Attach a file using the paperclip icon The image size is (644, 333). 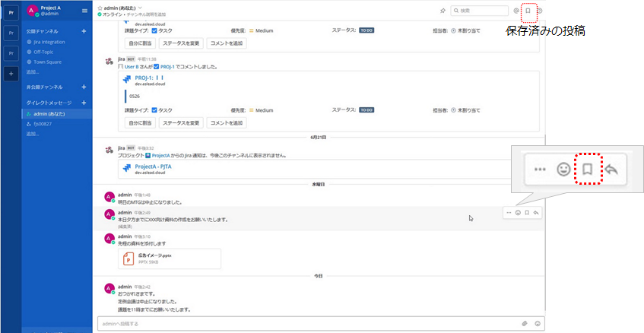(525, 324)
